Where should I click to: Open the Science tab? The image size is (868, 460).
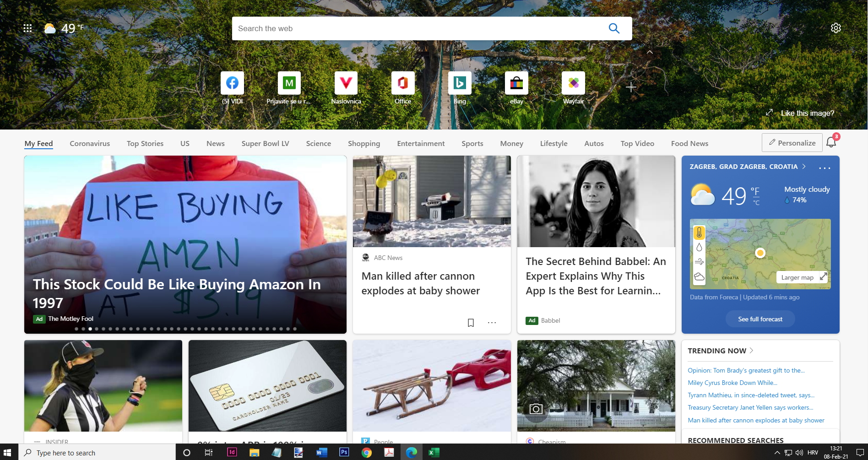[x=319, y=144]
